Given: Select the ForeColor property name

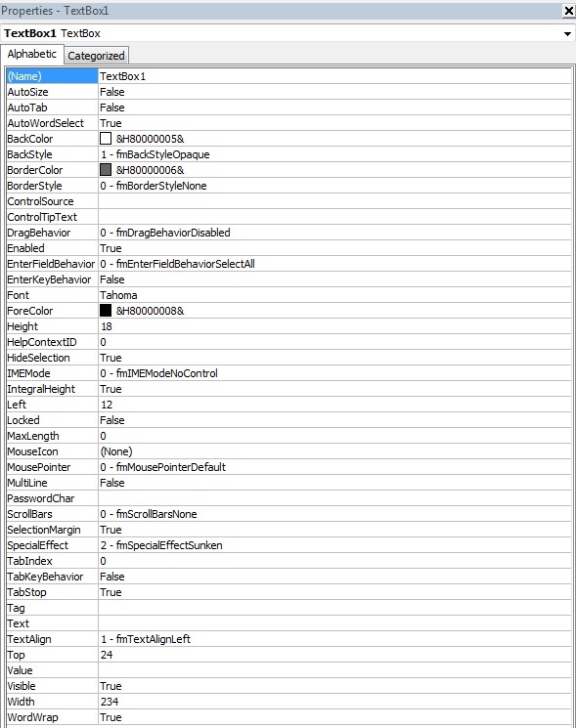Looking at the screenshot, I should (x=52, y=311).
